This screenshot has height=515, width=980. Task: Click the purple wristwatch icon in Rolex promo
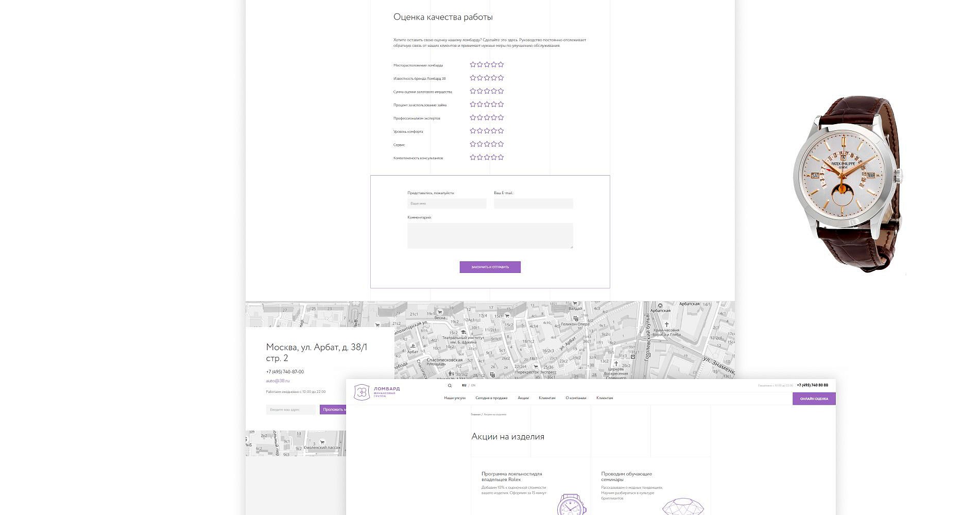point(571,504)
